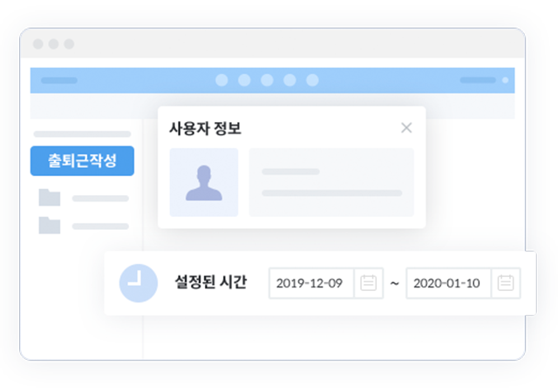Click first circle in blue navigation bar
This screenshot has width=558, height=392.
[x=221, y=80]
